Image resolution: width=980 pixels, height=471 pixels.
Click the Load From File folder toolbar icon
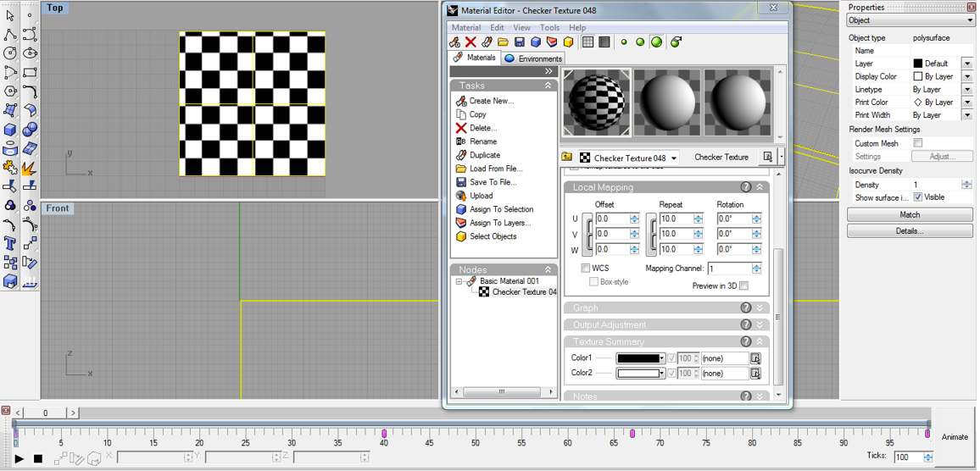coord(503,42)
